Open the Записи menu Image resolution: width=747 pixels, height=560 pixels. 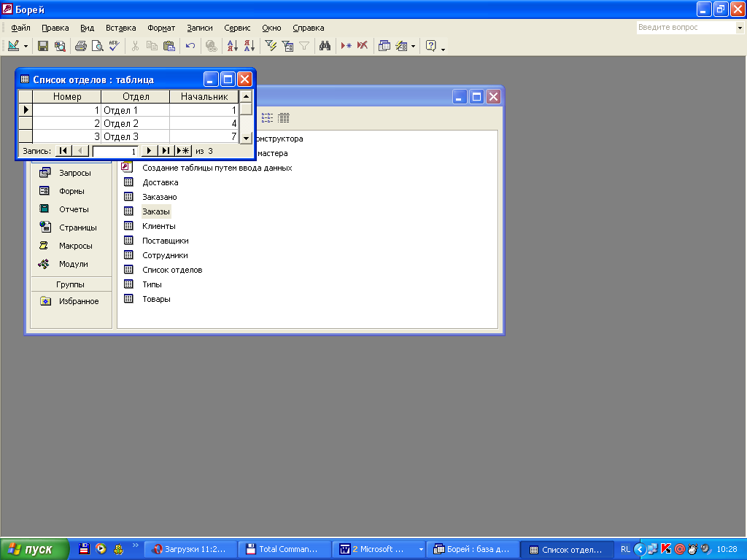[x=200, y=28]
